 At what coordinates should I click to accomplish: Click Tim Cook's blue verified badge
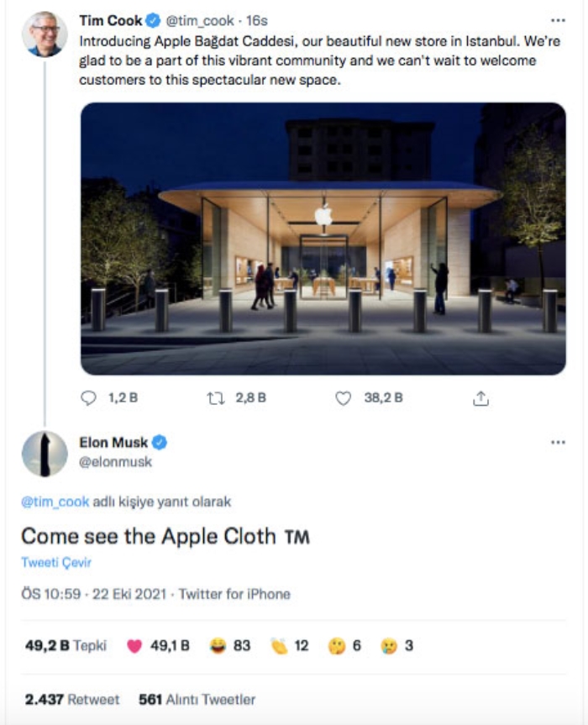click(x=153, y=21)
